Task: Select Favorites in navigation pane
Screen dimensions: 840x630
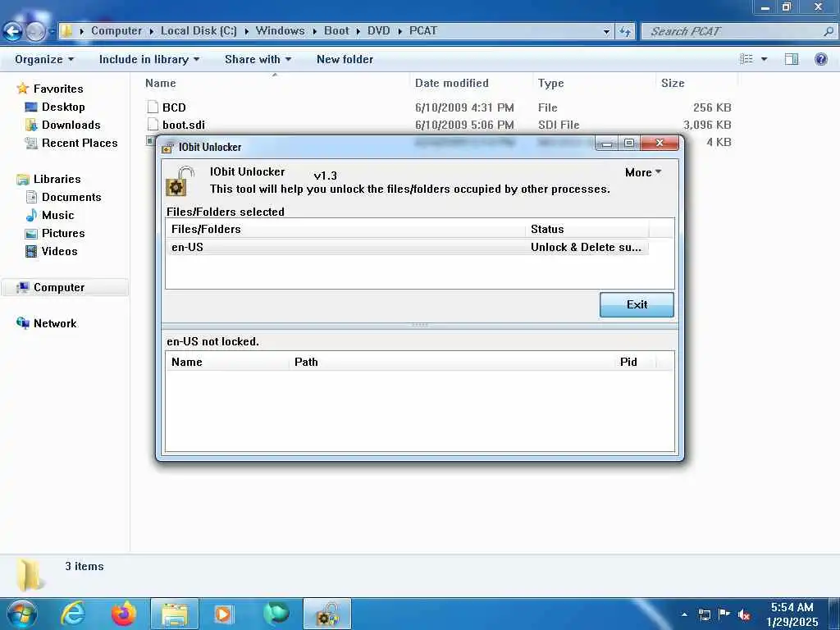Action: 58,89
